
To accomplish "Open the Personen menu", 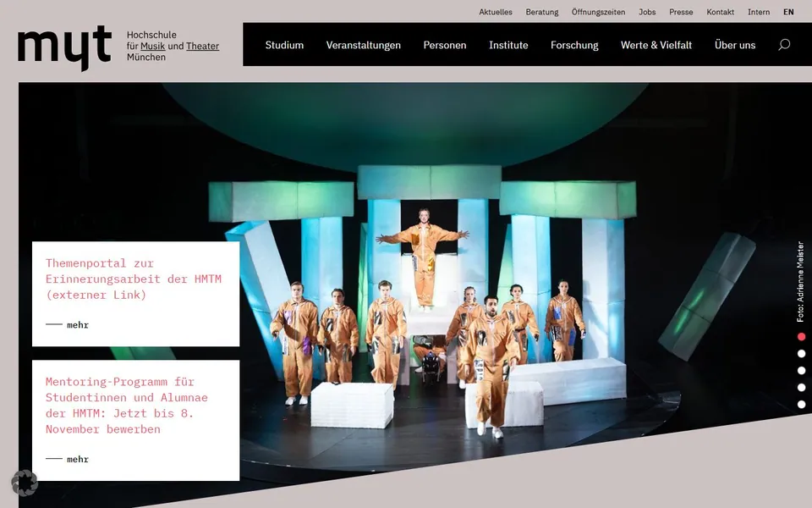I will (445, 45).
